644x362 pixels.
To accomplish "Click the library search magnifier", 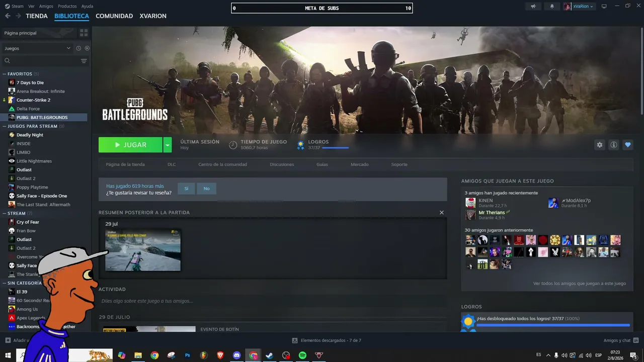I will (7, 61).
